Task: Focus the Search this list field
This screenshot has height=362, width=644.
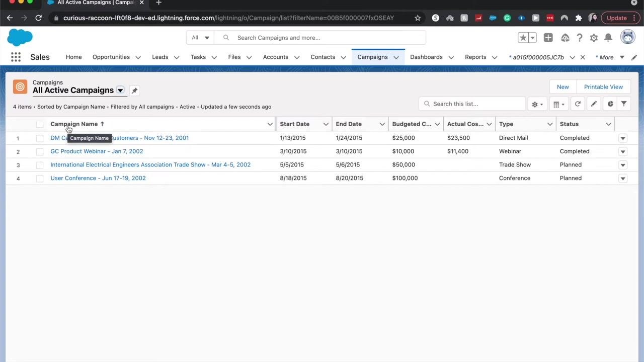Action: tap(472, 104)
